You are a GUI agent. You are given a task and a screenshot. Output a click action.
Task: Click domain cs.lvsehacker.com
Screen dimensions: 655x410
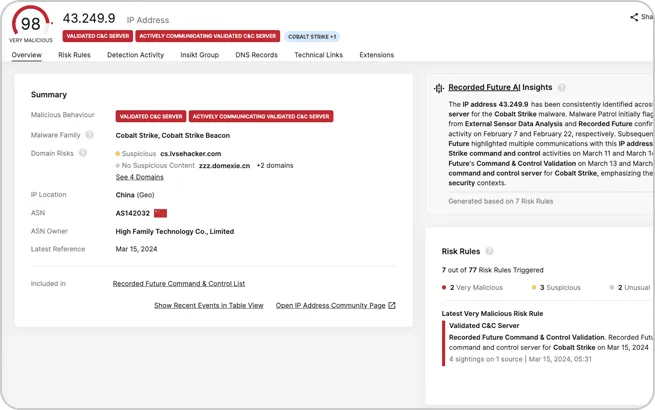[191, 154]
